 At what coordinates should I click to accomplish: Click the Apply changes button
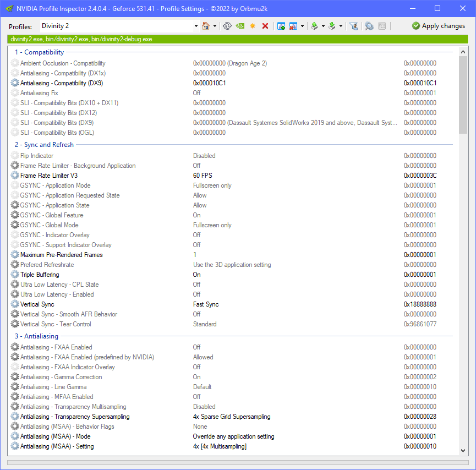click(x=439, y=26)
